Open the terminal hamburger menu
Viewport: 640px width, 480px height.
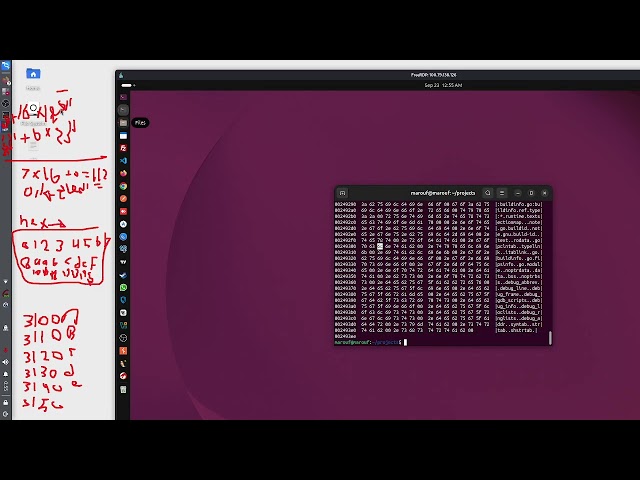(x=502, y=193)
